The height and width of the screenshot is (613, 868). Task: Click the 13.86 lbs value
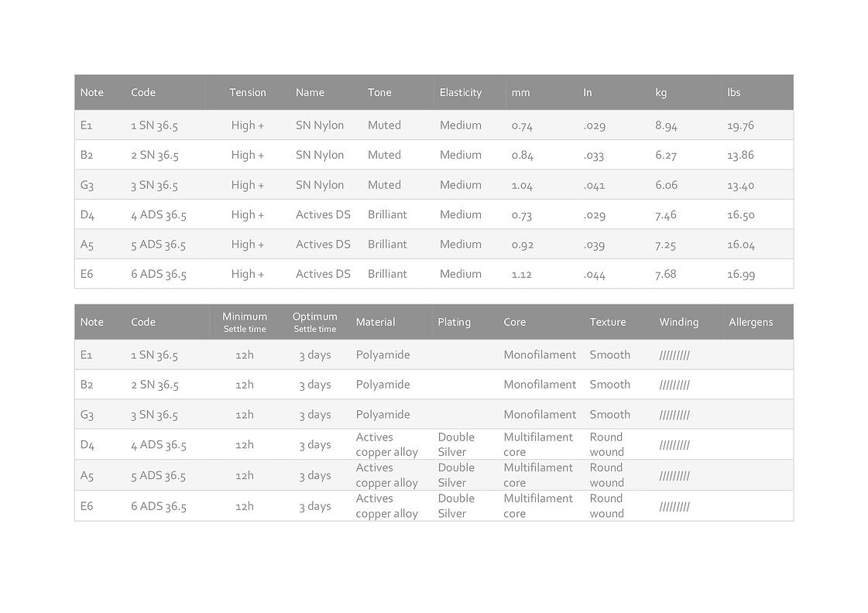point(740,155)
